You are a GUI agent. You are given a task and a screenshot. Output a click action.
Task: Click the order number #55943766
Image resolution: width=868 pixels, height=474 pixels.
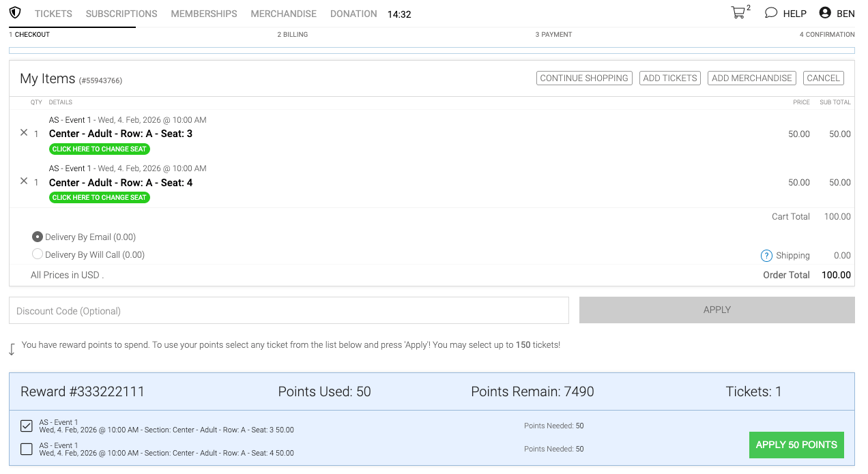pyautogui.click(x=100, y=80)
